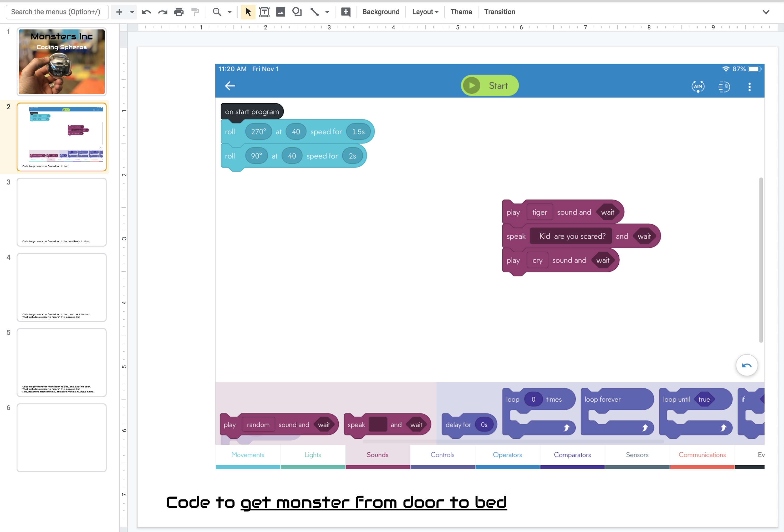
Task: Click the Print icon
Action: click(179, 12)
